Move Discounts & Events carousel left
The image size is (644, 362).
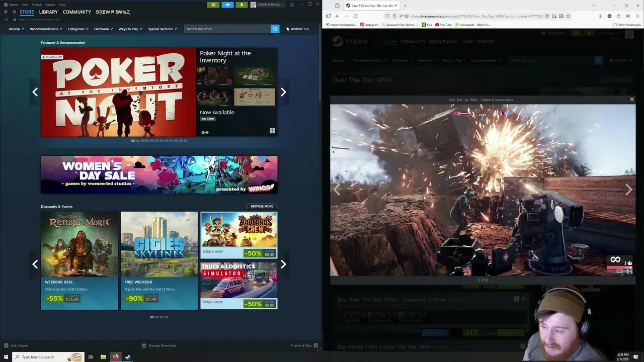(x=35, y=264)
